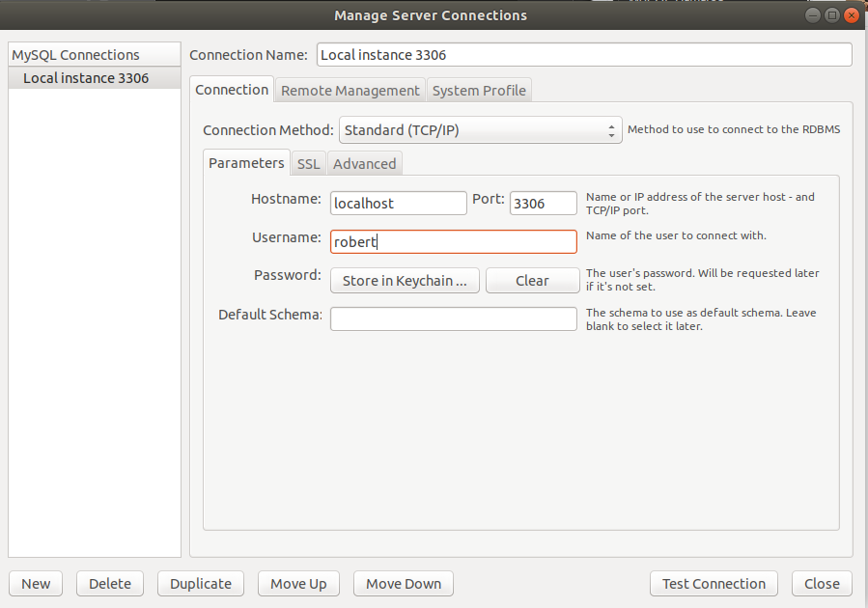Image resolution: width=868 pixels, height=608 pixels.
Task: Click the Hostname input field
Action: 399,203
